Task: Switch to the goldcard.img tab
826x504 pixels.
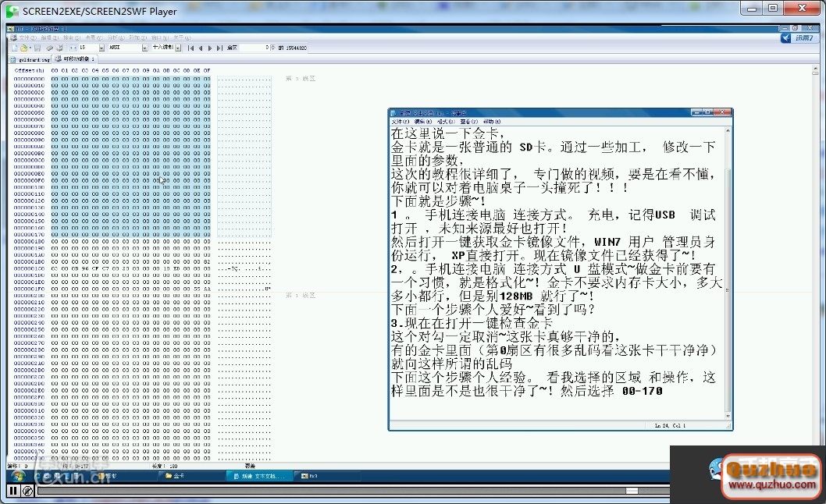Action: coord(30,59)
